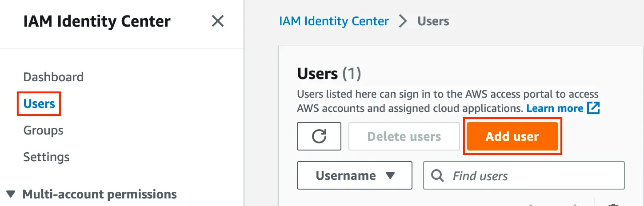The width and height of the screenshot is (644, 206).
Task: Click the IAM Identity Center sidebar title
Action: pyautogui.click(x=97, y=21)
